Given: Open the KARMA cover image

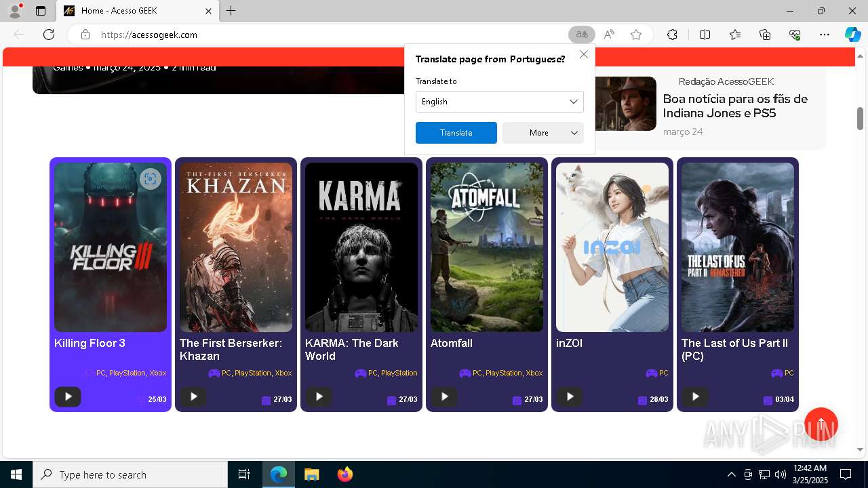Looking at the screenshot, I should tap(361, 247).
